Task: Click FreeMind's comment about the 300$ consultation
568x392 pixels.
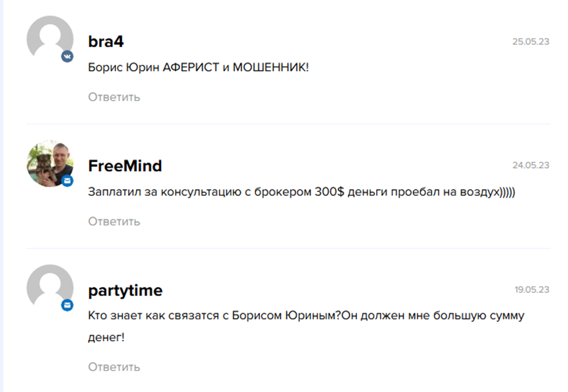Action: [302, 192]
